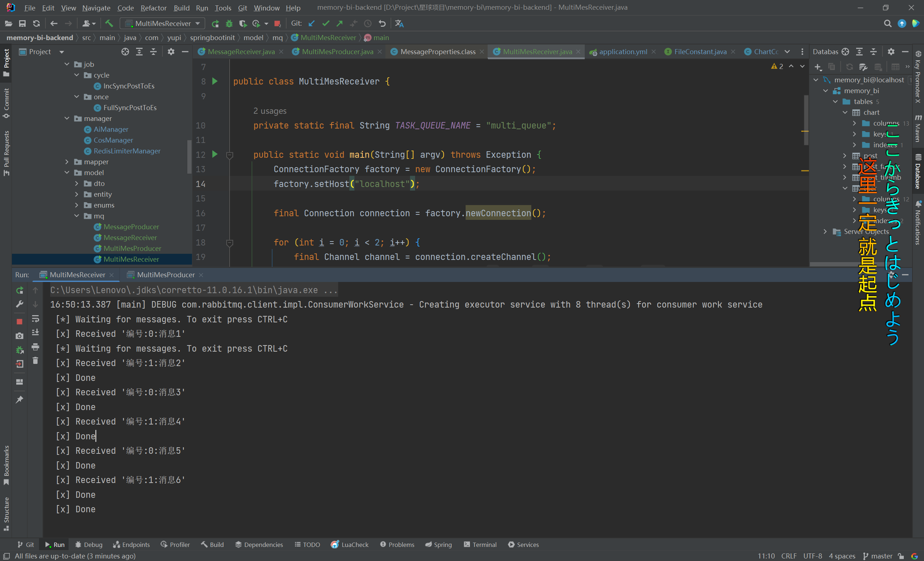The height and width of the screenshot is (561, 924).
Task: Click add data source plus in Database panel
Action: [818, 67]
